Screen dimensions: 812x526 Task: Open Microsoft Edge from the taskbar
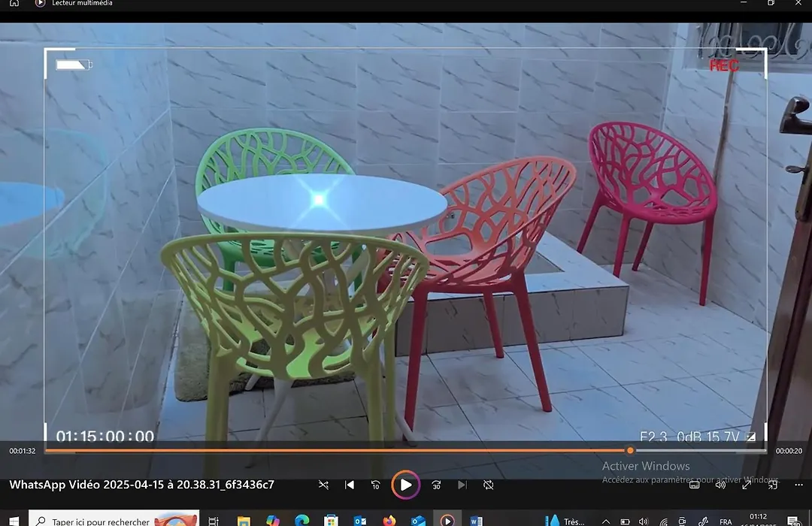coord(302,521)
